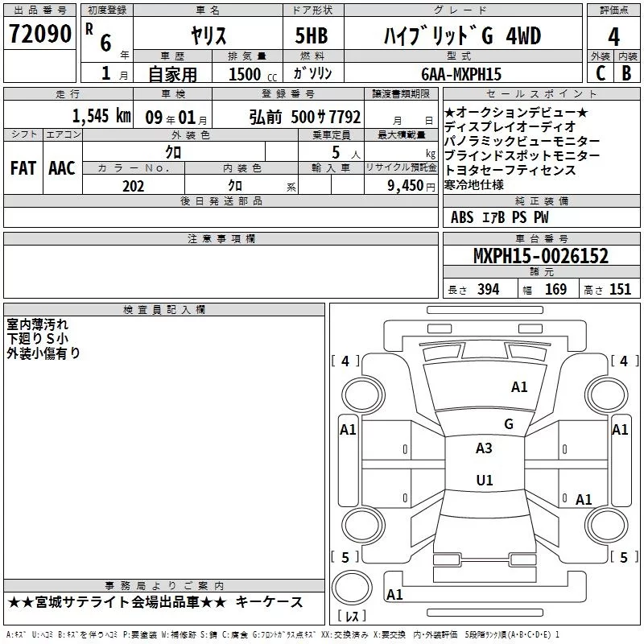
Task: Click the chassis number MXPH15-0026152
Action: tap(541, 256)
